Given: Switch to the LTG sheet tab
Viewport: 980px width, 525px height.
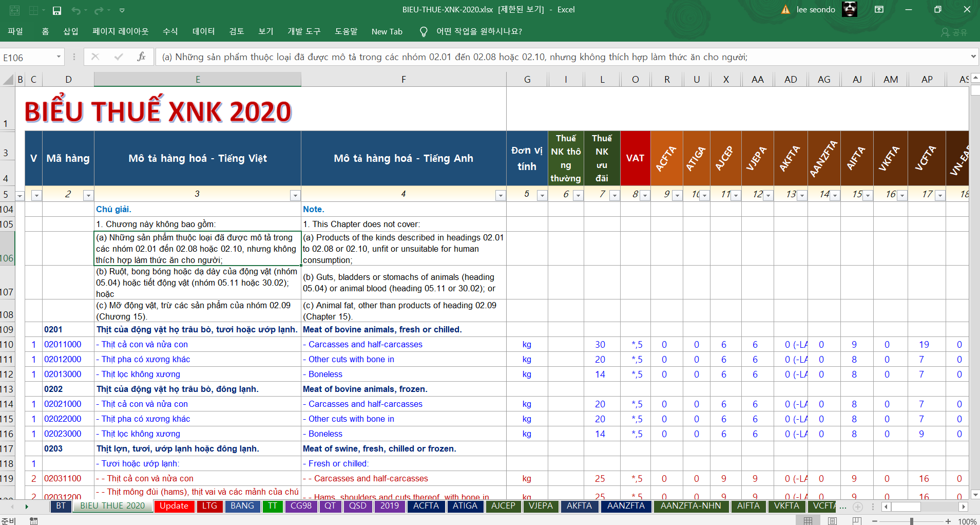Looking at the screenshot, I should point(209,506).
